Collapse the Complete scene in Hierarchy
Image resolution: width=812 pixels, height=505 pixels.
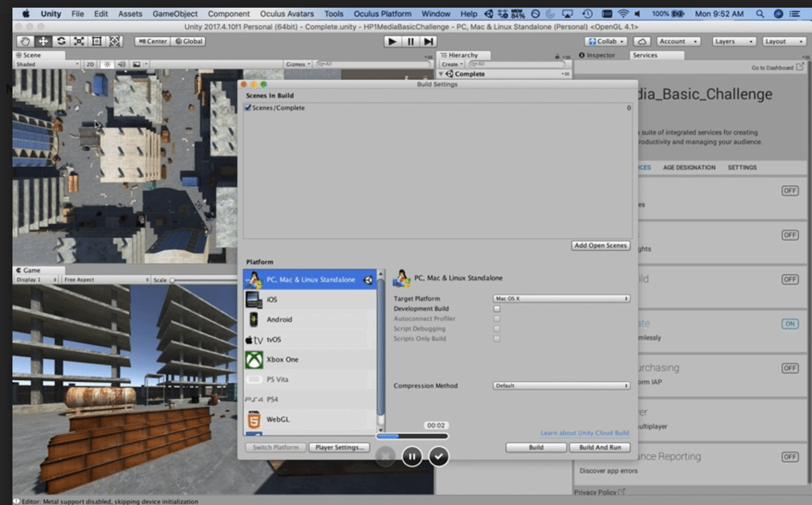tap(441, 74)
